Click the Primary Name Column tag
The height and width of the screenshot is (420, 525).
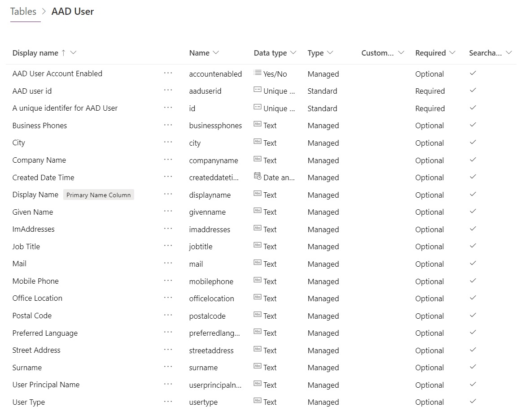pyautogui.click(x=98, y=195)
